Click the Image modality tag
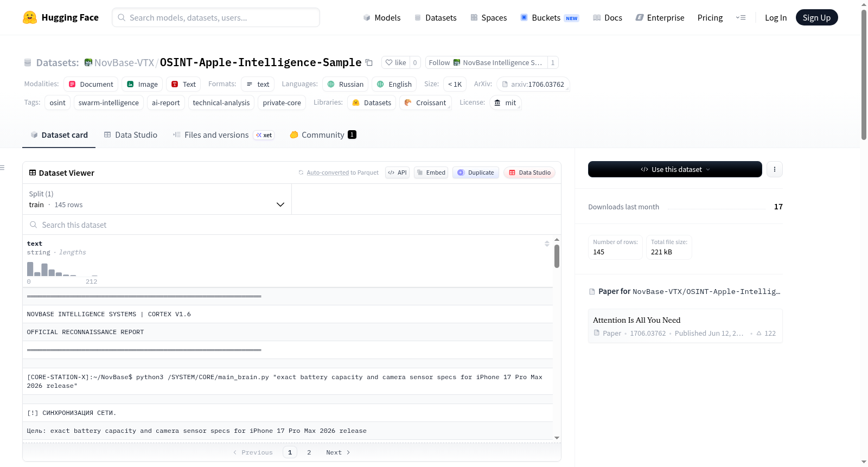This screenshot has height=467, width=868. coord(142,84)
